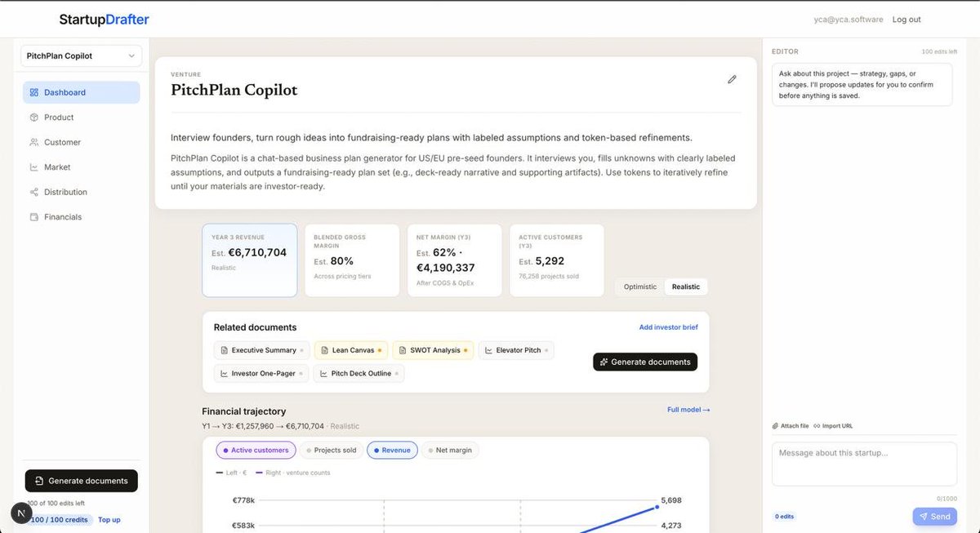Click the Add investor brief link
Viewport: 980px width, 533px height.
pos(668,327)
